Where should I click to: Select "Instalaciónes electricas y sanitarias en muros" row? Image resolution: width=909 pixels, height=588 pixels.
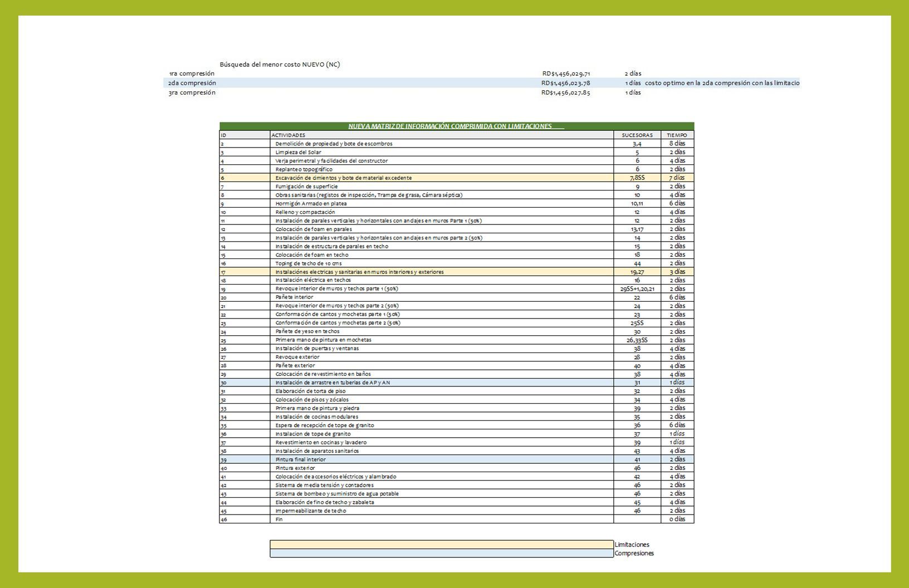[359, 272]
